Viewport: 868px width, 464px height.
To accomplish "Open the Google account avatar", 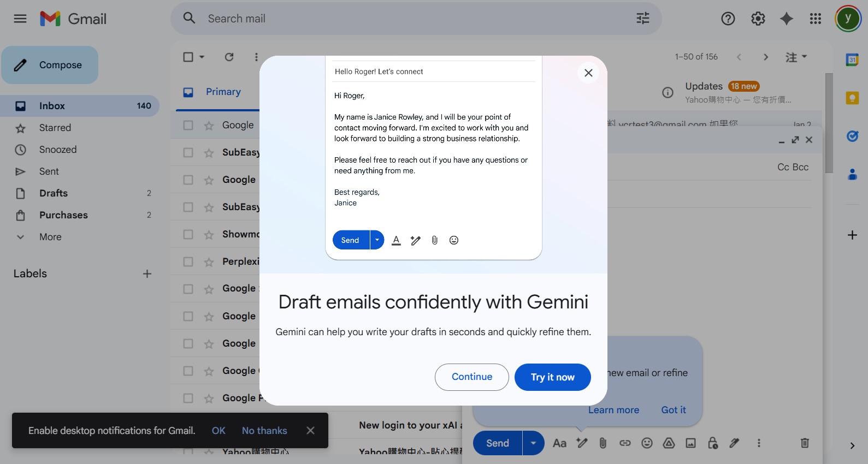I will coord(848,19).
